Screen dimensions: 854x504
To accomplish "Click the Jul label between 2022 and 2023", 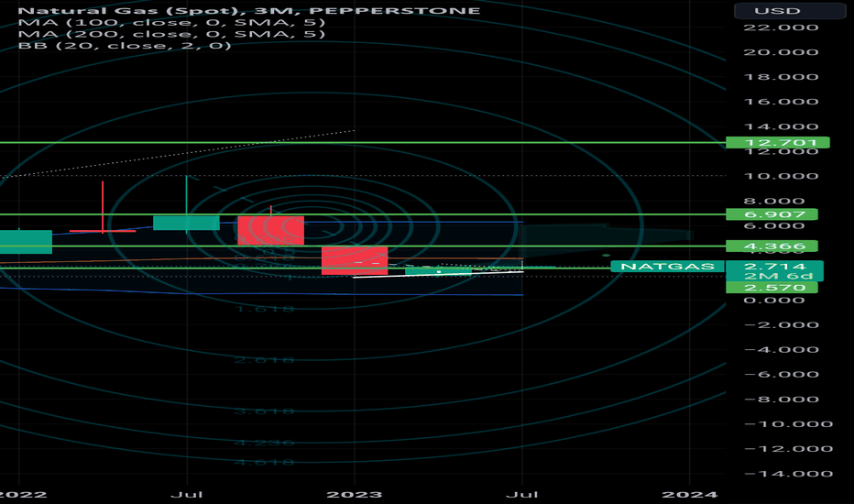I will pos(186,494).
